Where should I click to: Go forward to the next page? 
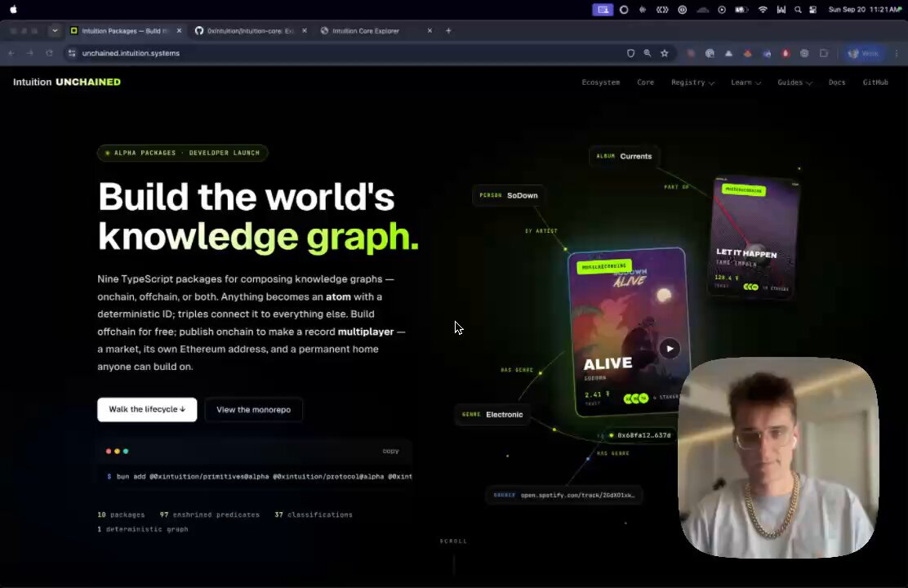pos(29,53)
